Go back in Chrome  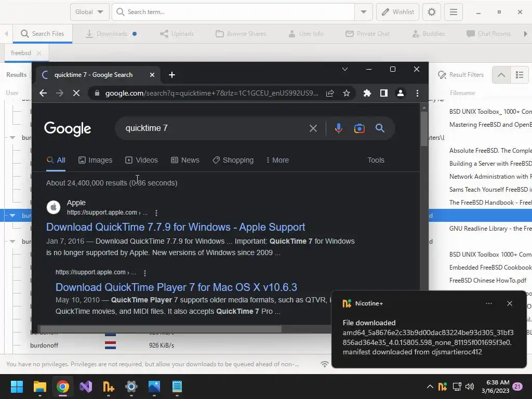pos(43,93)
